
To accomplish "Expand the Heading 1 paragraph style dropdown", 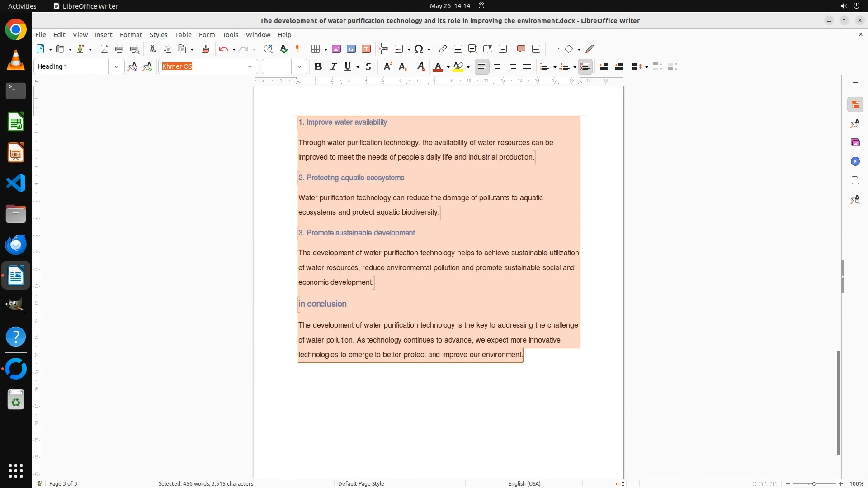I will tap(116, 66).
